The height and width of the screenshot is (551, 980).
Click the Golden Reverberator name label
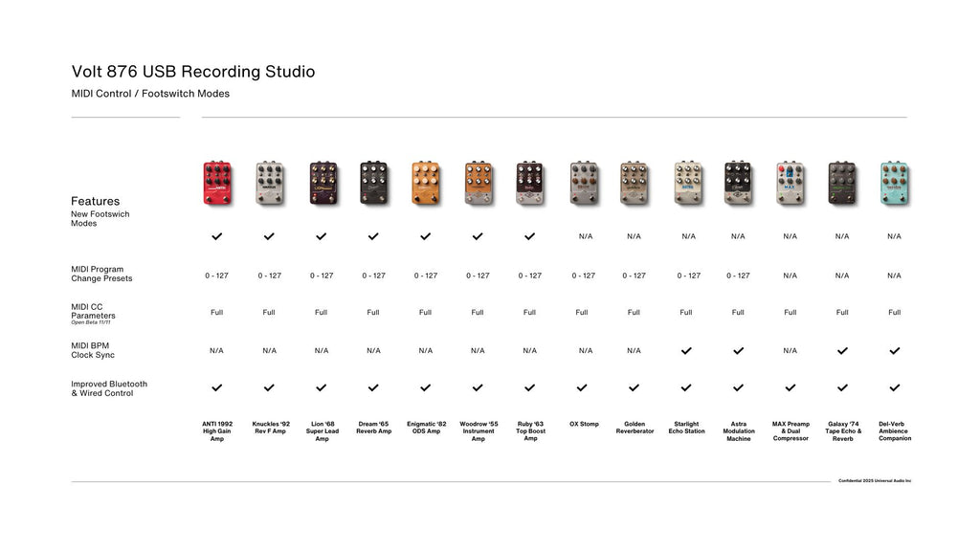pos(634,428)
